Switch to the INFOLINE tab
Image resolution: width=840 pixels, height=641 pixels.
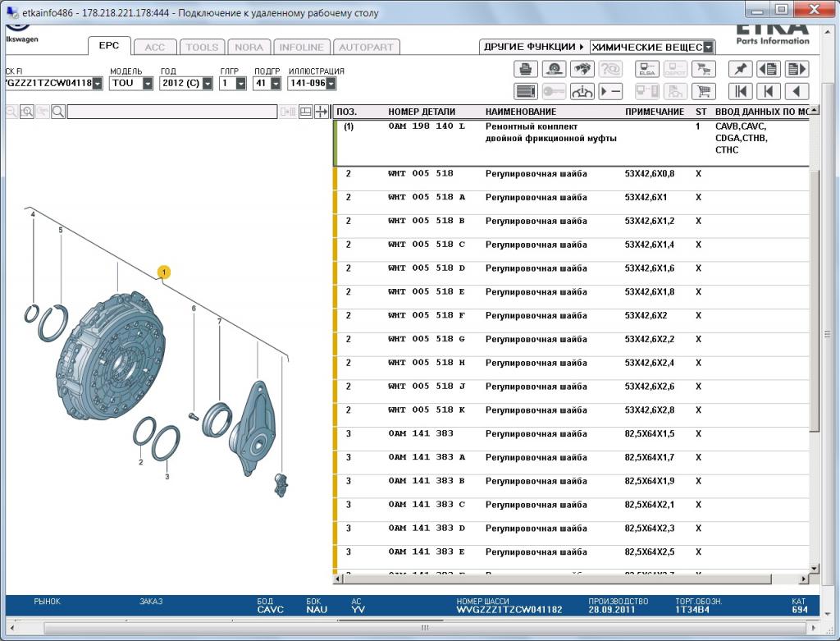[x=302, y=47]
